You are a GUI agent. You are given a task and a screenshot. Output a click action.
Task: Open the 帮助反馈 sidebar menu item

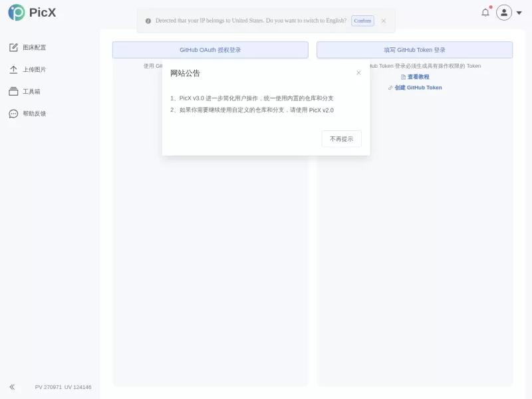[x=28, y=114]
